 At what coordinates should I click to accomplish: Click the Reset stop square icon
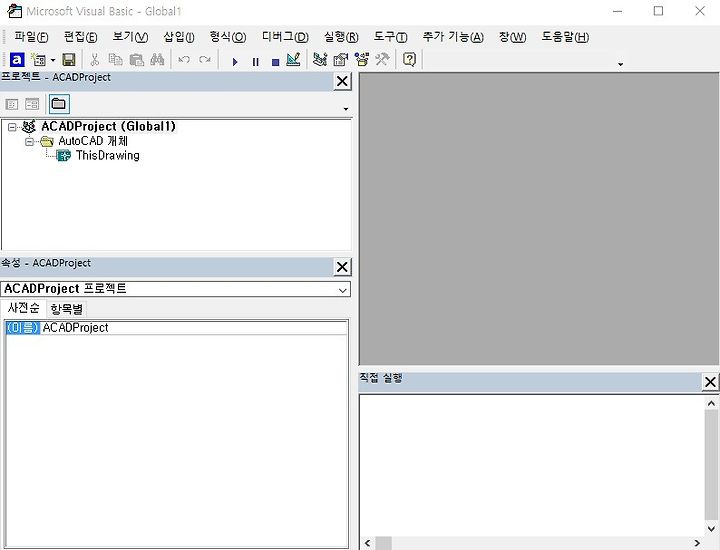coord(276,62)
